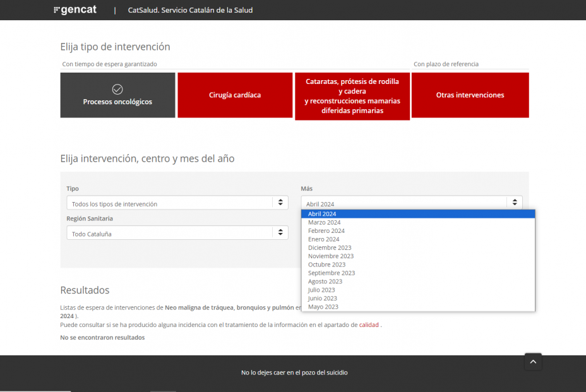This screenshot has height=392, width=586.
Task: Choose the Cirugía cardíaca intervention type
Action: point(235,95)
